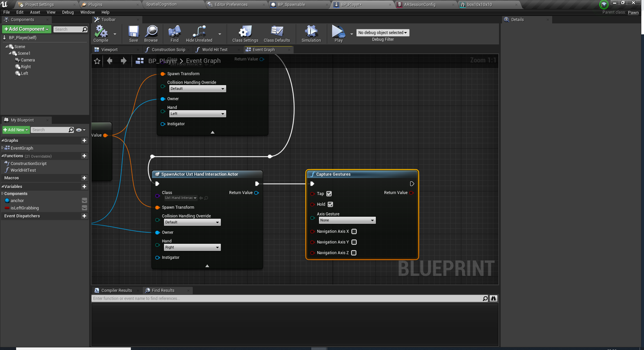Enable Navigation Axis Z checkbox

click(354, 253)
